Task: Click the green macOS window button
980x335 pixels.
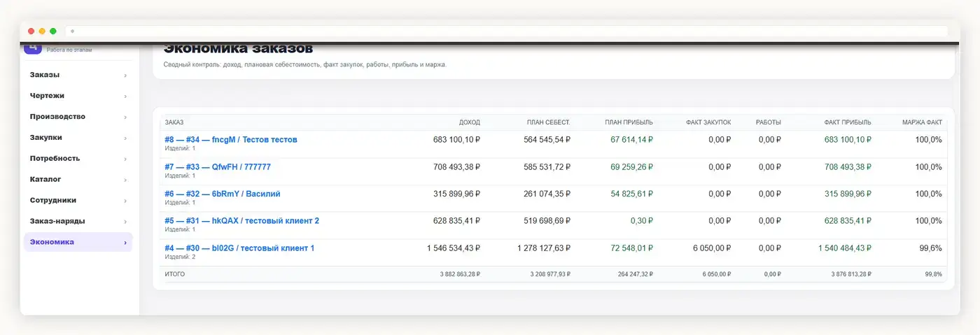Action: click(53, 31)
